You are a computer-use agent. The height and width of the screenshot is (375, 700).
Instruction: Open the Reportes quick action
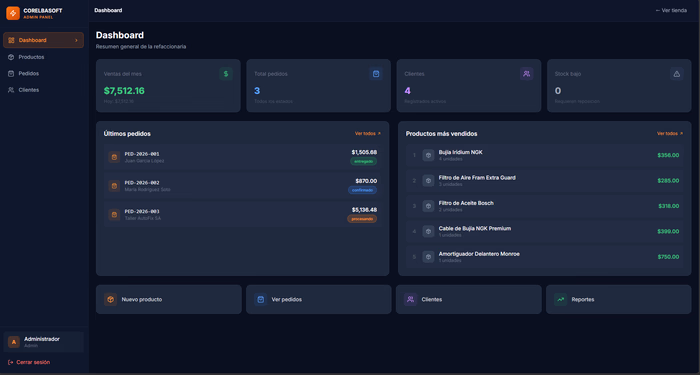pyautogui.click(x=619, y=300)
